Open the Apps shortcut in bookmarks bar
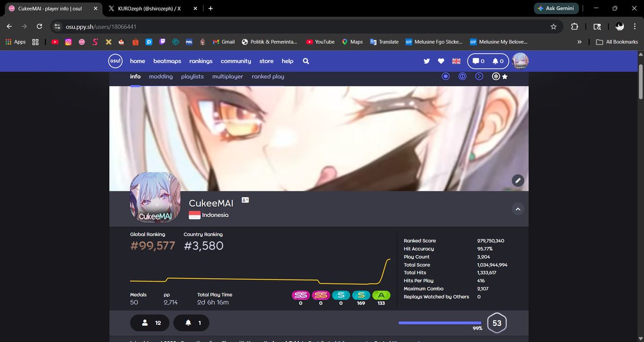The image size is (644, 342). click(x=15, y=42)
